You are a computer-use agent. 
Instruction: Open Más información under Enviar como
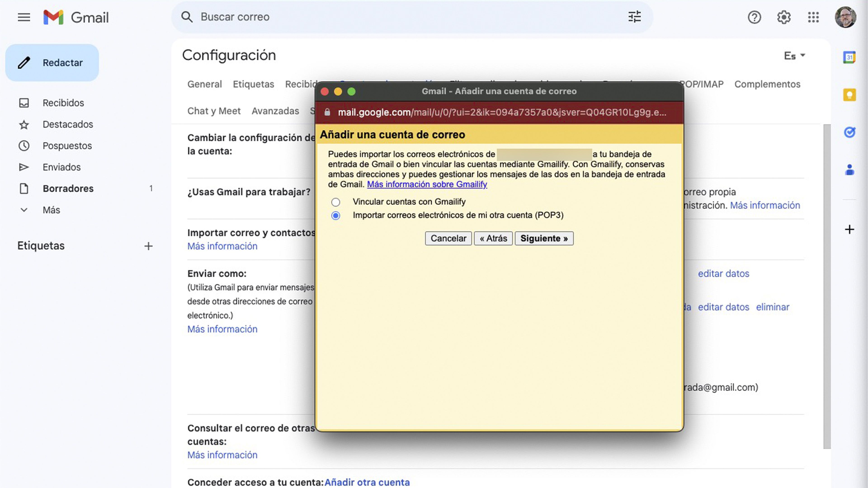pyautogui.click(x=222, y=329)
